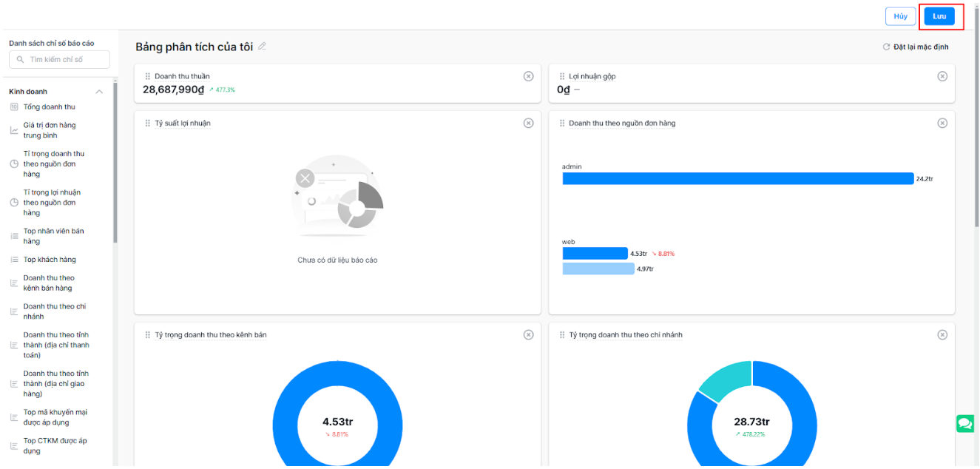
Task: Focus the Tìm kiếm chỉ số search field
Action: [x=59, y=60]
